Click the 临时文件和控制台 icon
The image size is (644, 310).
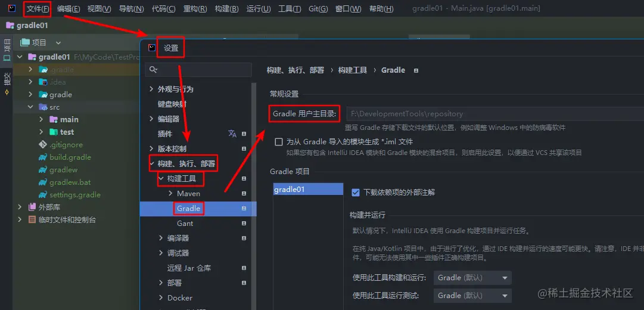(x=32, y=220)
